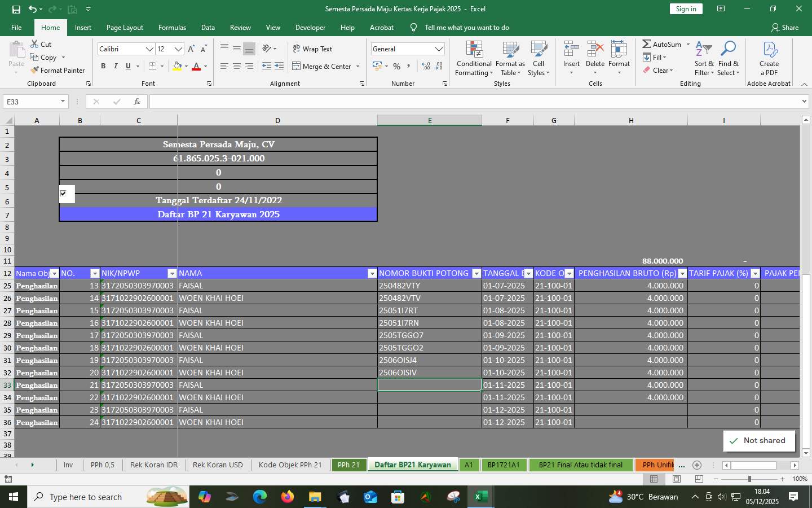This screenshot has height=508, width=812.
Task: Open the Rek Koran USD sheet tab
Action: [x=217, y=465]
